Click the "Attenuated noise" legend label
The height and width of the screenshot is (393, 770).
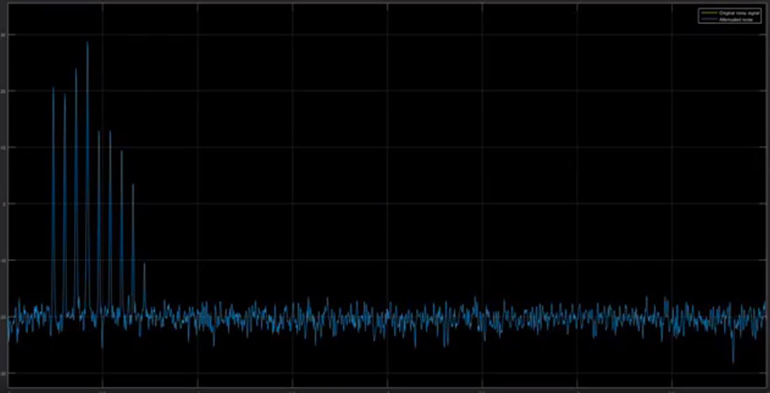pyautogui.click(x=736, y=20)
